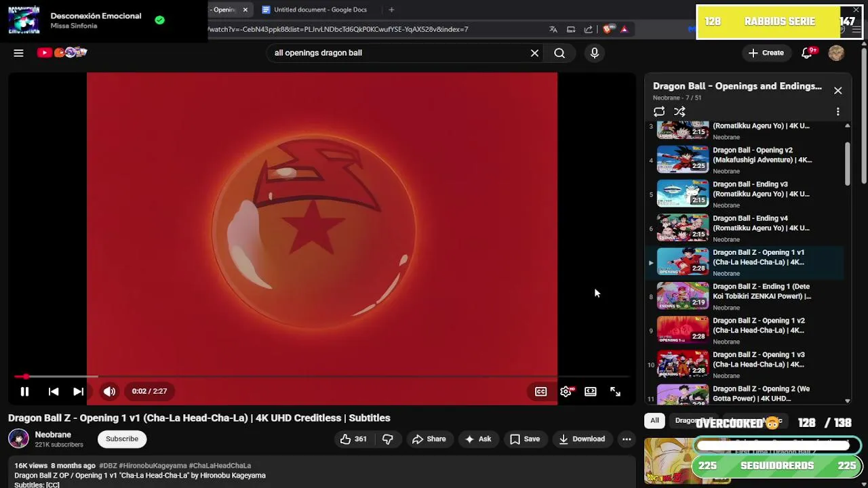868x488 pixels.
Task: Dislike the video
Action: click(x=388, y=439)
